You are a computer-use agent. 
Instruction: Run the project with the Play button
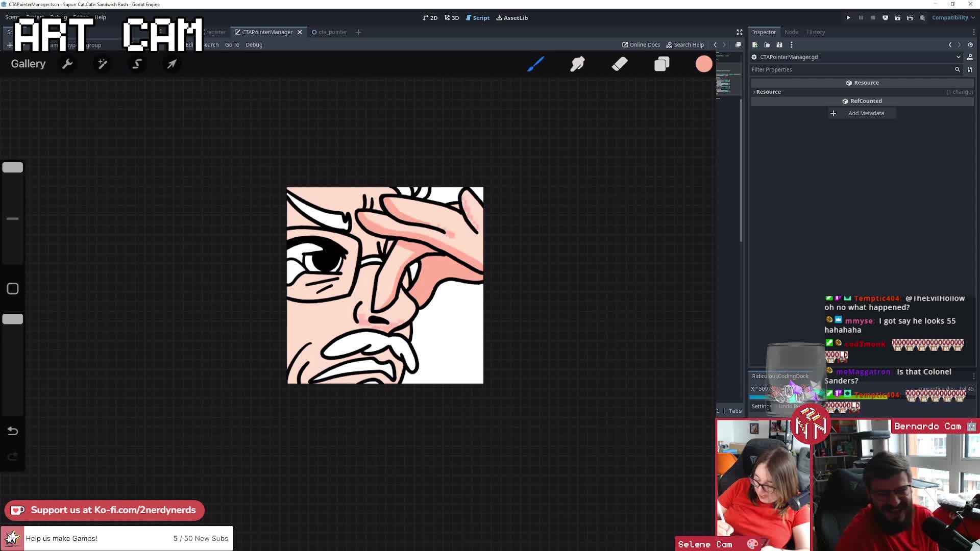[x=848, y=18]
